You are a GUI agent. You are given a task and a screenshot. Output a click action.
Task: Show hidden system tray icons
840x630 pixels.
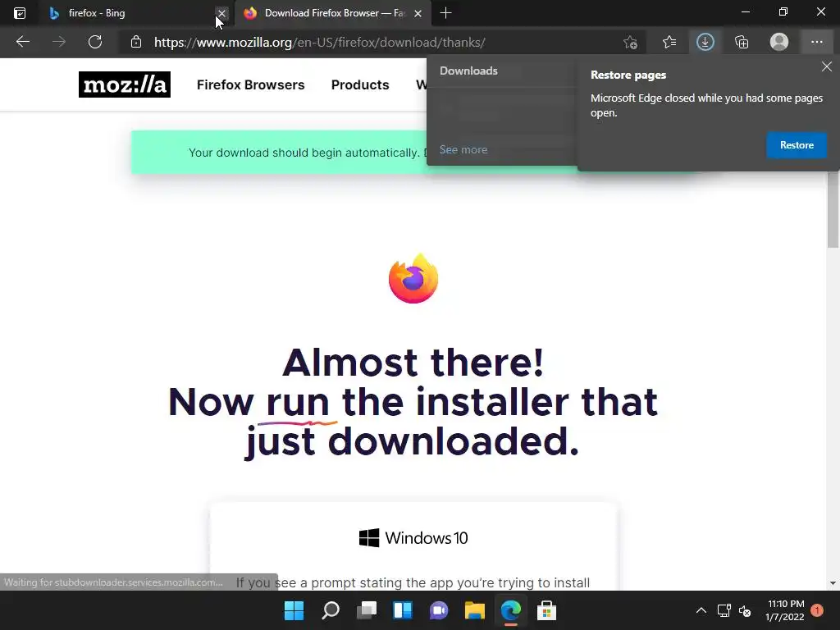(x=701, y=610)
